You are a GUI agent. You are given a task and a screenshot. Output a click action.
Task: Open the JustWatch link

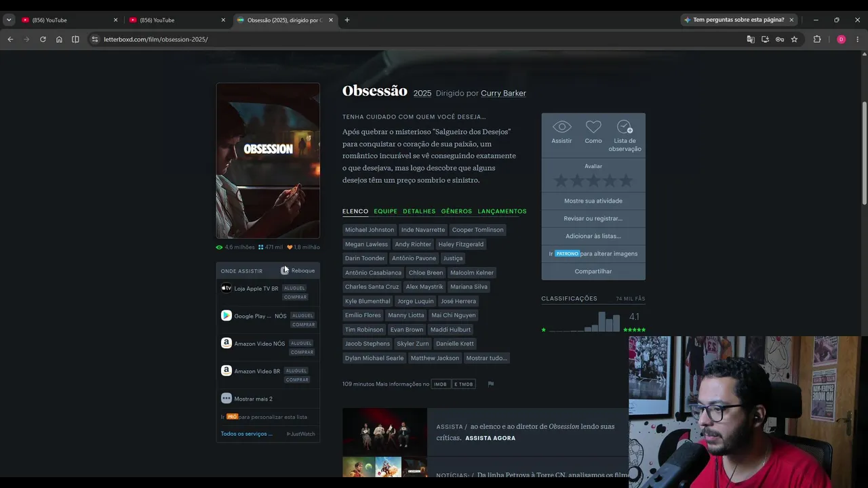(301, 434)
